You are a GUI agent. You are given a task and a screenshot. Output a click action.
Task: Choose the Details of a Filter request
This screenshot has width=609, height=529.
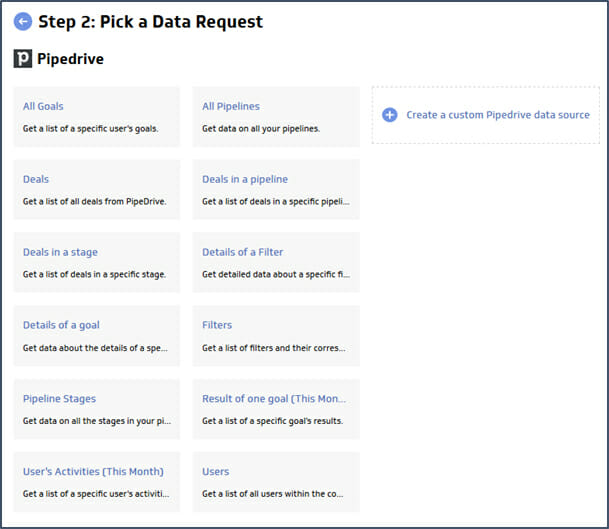point(276,263)
